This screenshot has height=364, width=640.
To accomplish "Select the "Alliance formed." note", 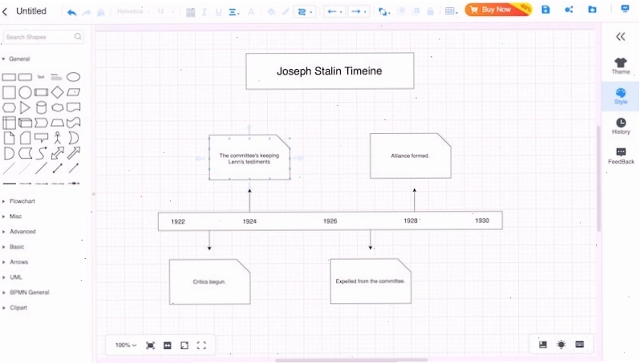I will (410, 156).
